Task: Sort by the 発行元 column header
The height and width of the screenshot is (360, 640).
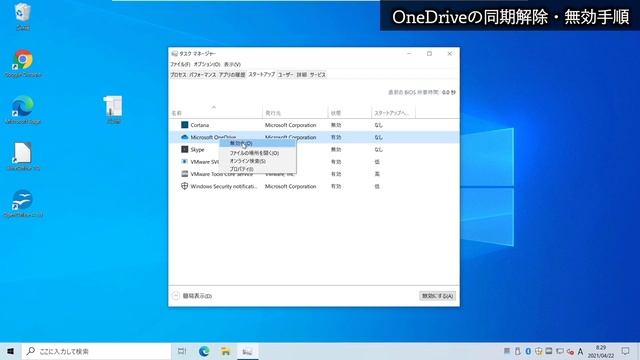Action: pos(295,113)
